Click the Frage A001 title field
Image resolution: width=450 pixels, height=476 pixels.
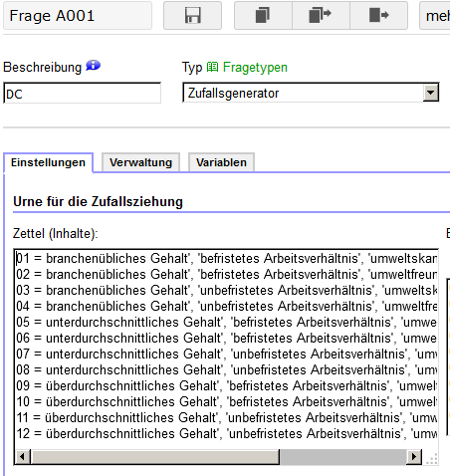point(78,16)
